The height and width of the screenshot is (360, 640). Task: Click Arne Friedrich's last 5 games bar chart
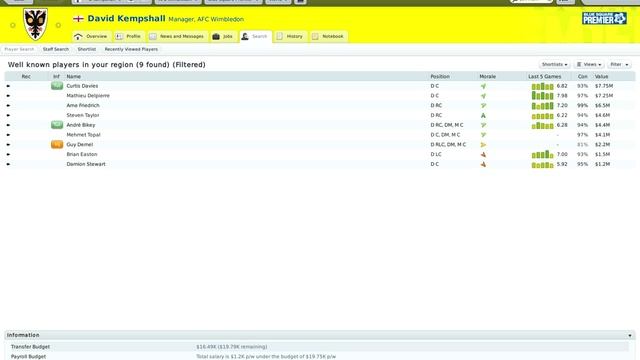click(x=542, y=106)
